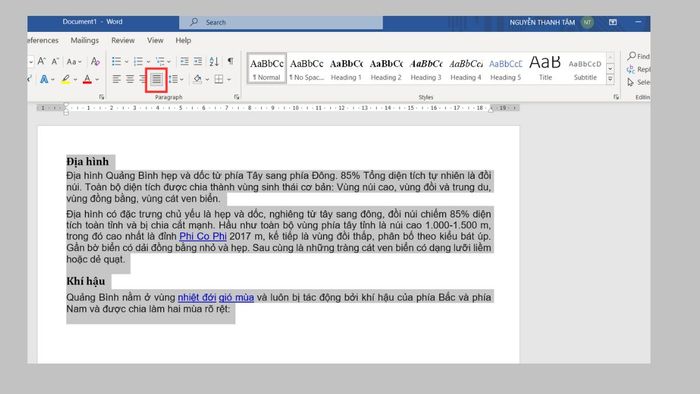700x394 pixels.
Task: Expand the bullet library arrow
Action: tap(126, 62)
